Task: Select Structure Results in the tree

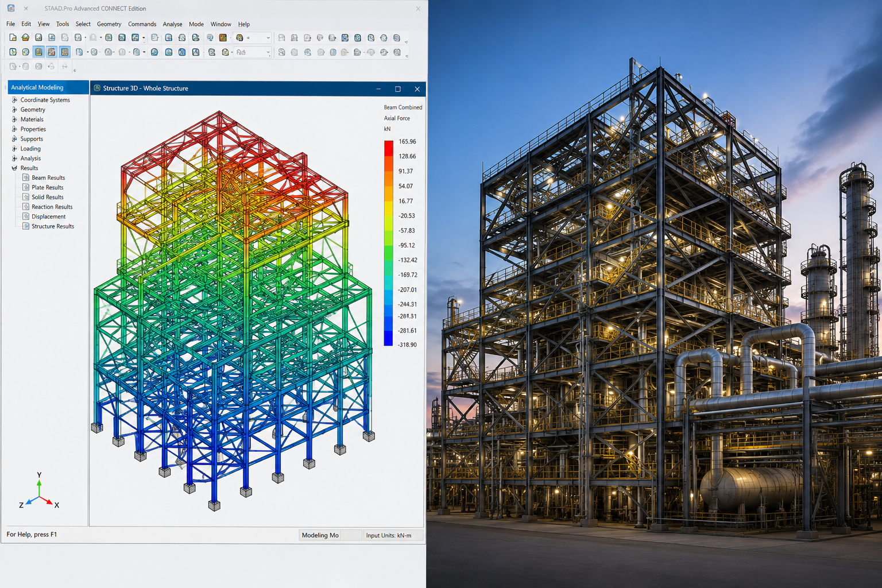Action: tap(53, 226)
